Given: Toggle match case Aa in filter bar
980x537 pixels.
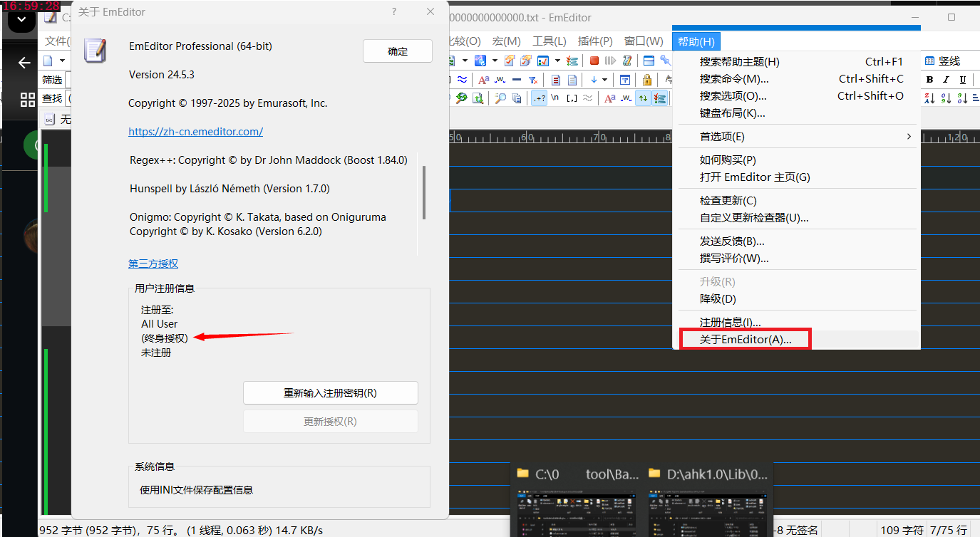Looking at the screenshot, I should pyautogui.click(x=484, y=80).
